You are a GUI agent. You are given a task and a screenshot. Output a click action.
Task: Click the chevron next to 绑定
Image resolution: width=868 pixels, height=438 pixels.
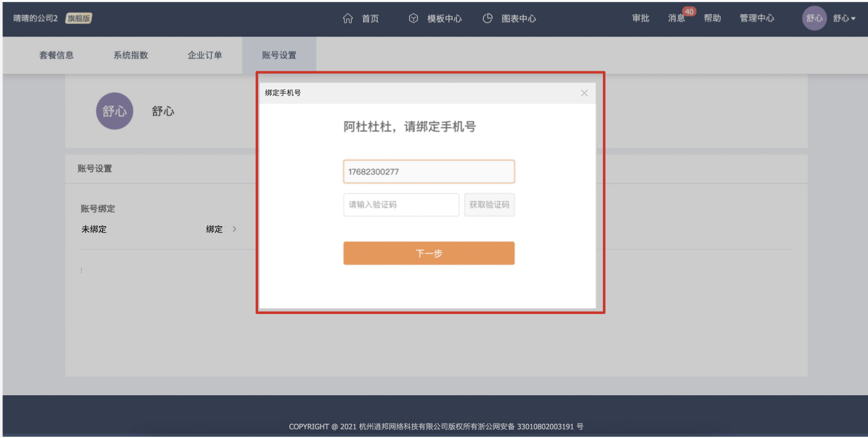[x=235, y=229]
